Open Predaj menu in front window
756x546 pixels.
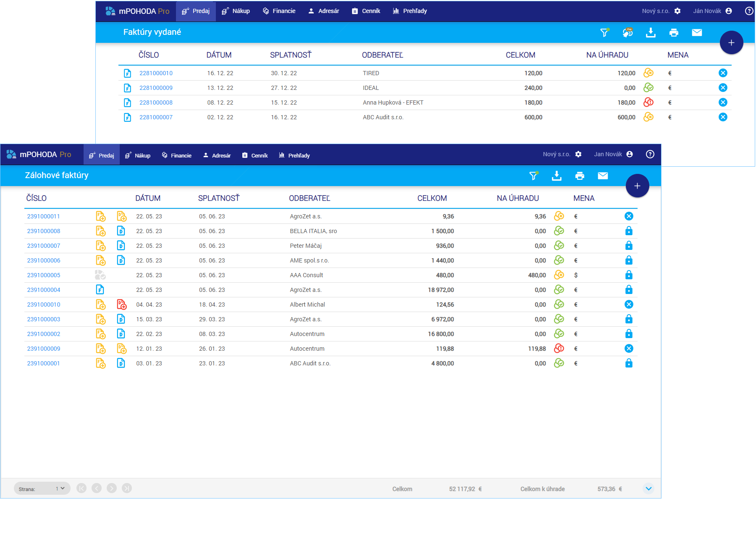tap(102, 155)
